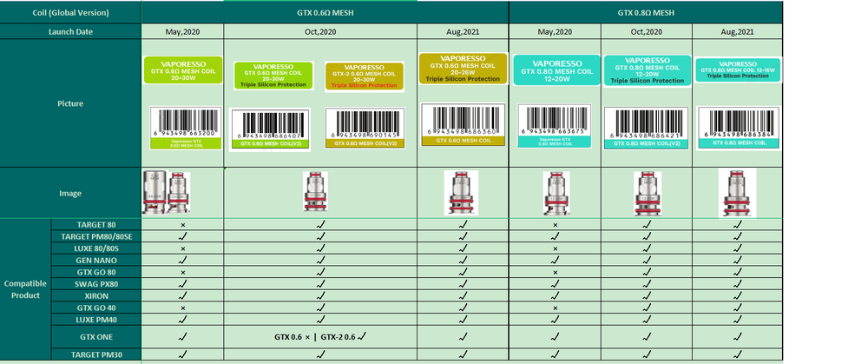Click TARGET 80 cross mark under GTX 0.6Ω May,2020
868x364 pixels.
pyautogui.click(x=181, y=225)
